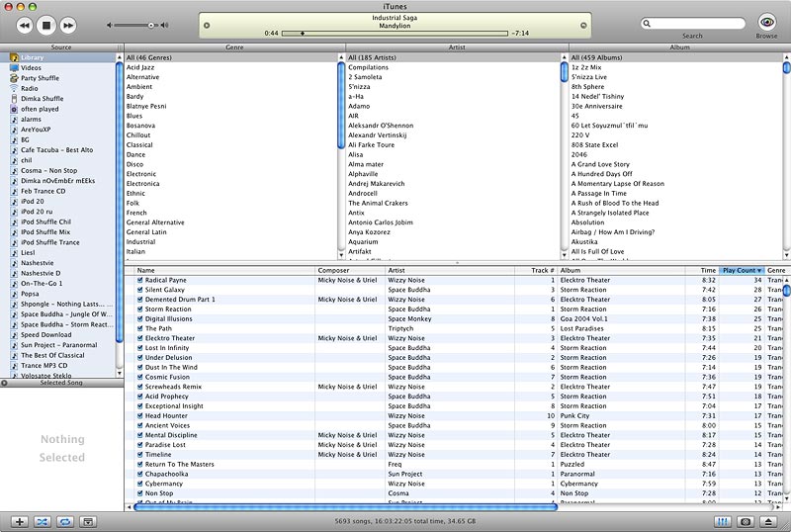Select All (459 Albums) in the Album browser

pos(676,57)
